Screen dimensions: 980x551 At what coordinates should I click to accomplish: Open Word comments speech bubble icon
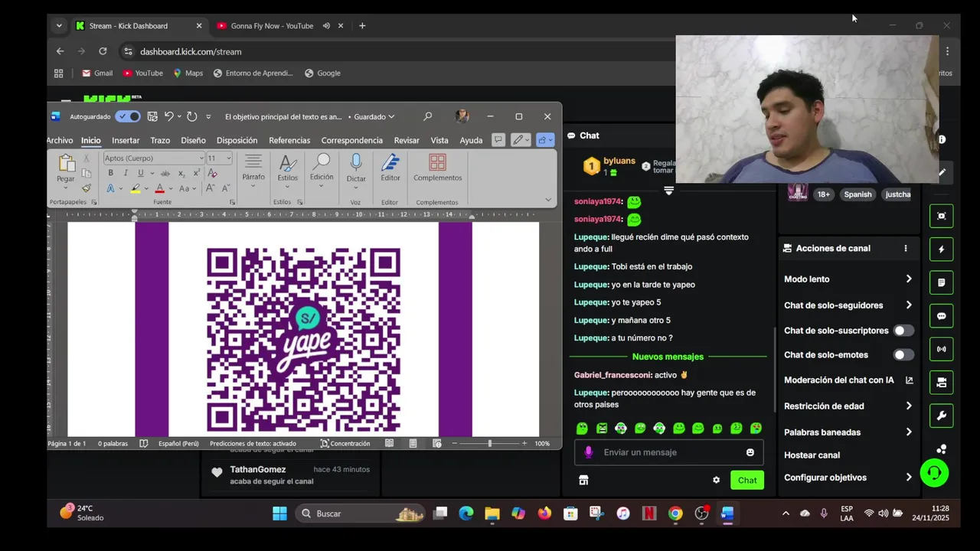(498, 140)
